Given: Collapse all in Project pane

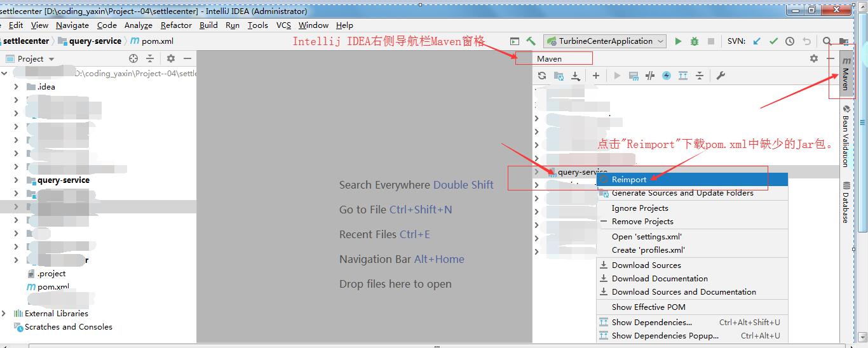Looking at the screenshot, I should coord(150,58).
